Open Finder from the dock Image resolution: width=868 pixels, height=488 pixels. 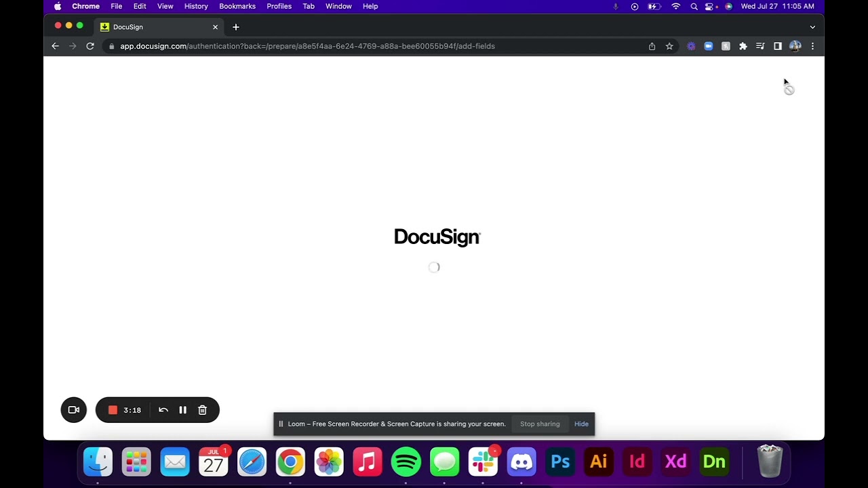(98, 462)
